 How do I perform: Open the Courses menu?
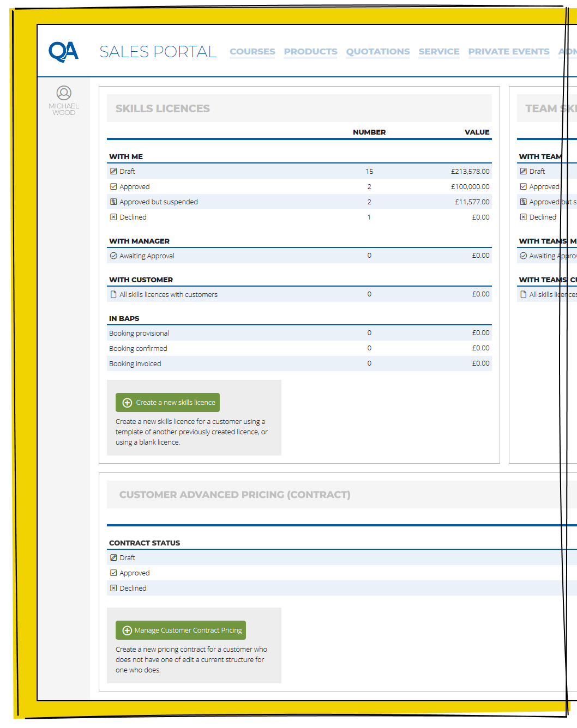(x=252, y=52)
